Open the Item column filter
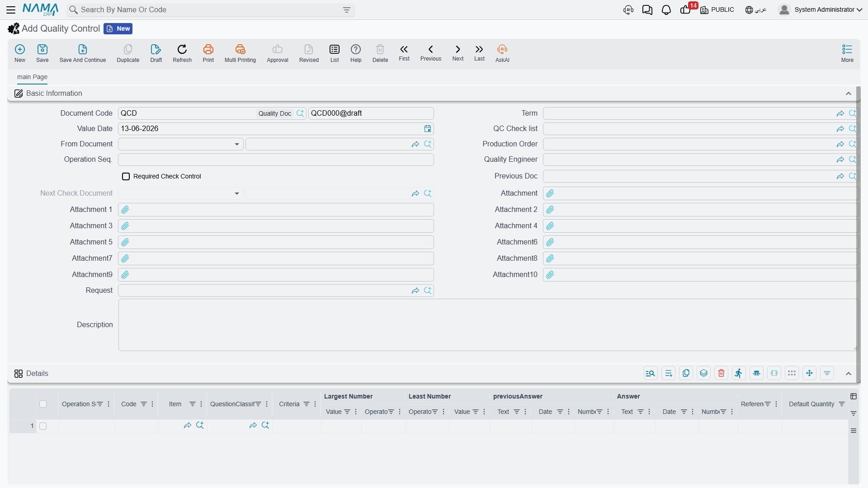This screenshot has width=868, height=488. click(x=193, y=404)
